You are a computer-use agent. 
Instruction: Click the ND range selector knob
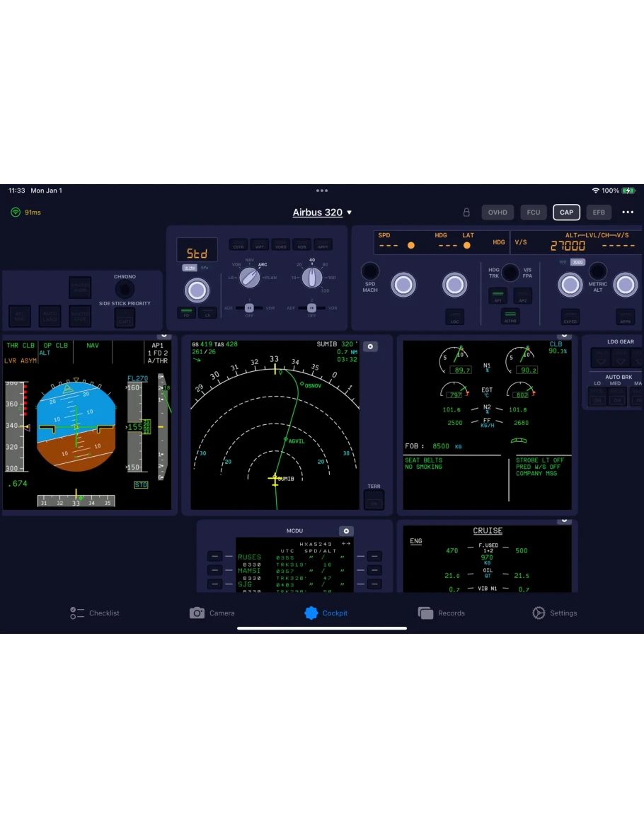click(x=312, y=278)
